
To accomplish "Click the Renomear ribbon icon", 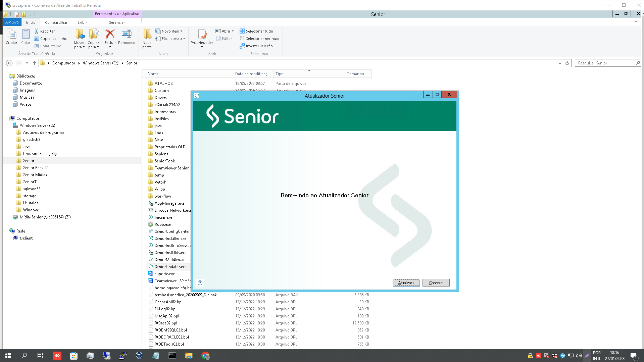I will pyautogui.click(x=127, y=37).
